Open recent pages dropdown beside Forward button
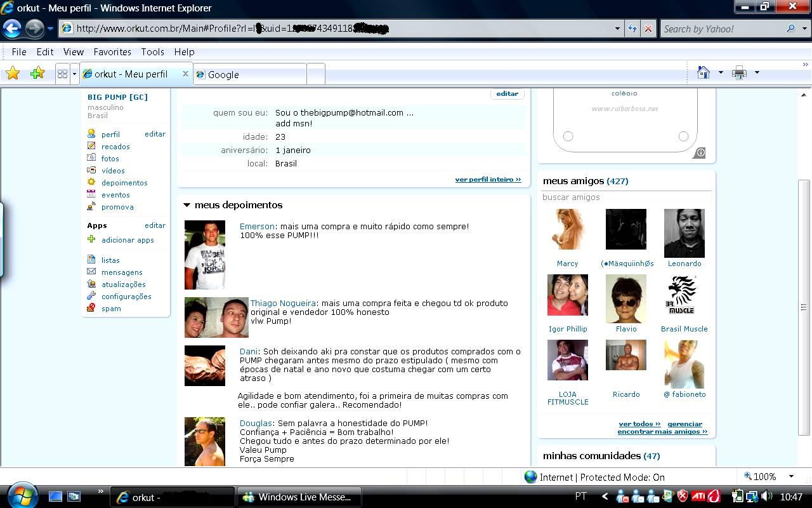Screen dimensions: 812x508 click(50, 29)
